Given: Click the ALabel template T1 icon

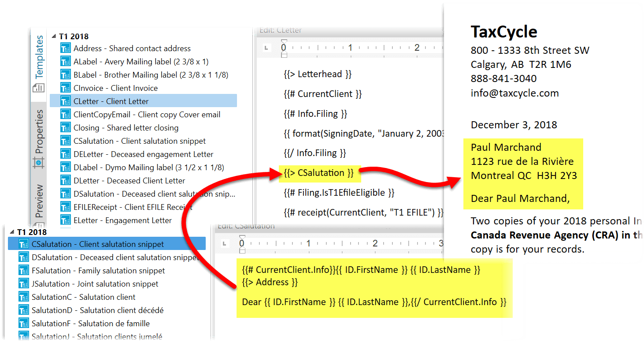Looking at the screenshot, I should pyautogui.click(x=66, y=62).
